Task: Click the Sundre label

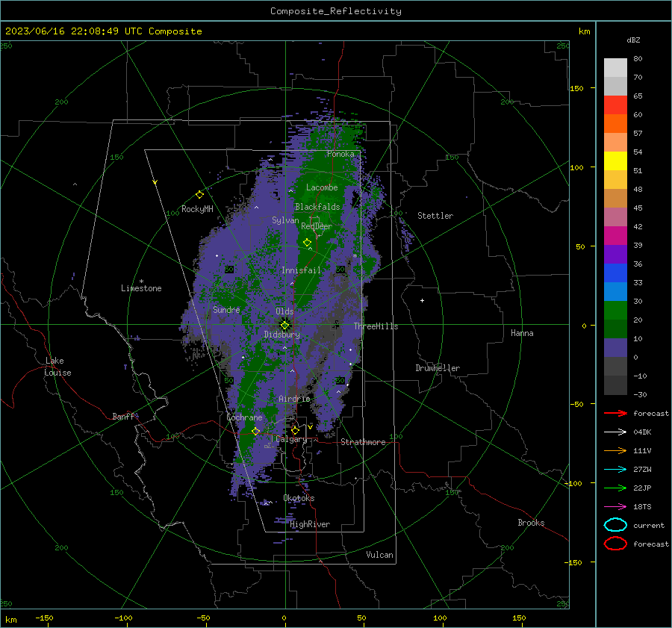Action: click(x=226, y=309)
